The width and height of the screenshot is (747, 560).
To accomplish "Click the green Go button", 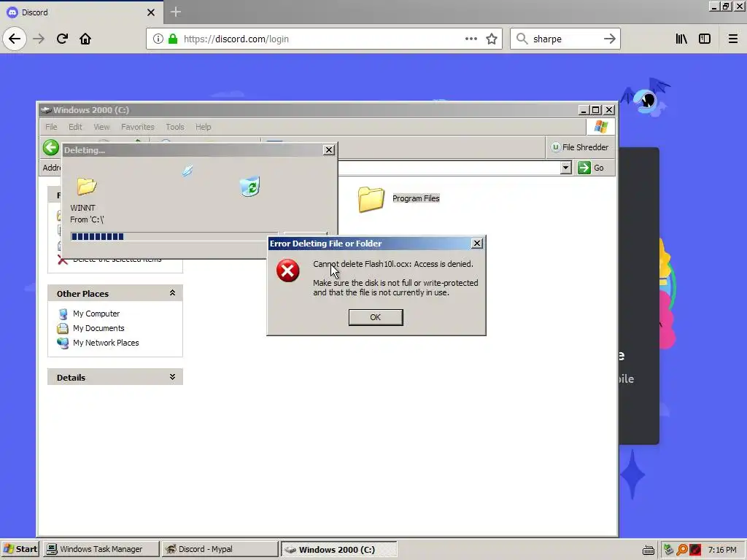I will pos(591,168).
